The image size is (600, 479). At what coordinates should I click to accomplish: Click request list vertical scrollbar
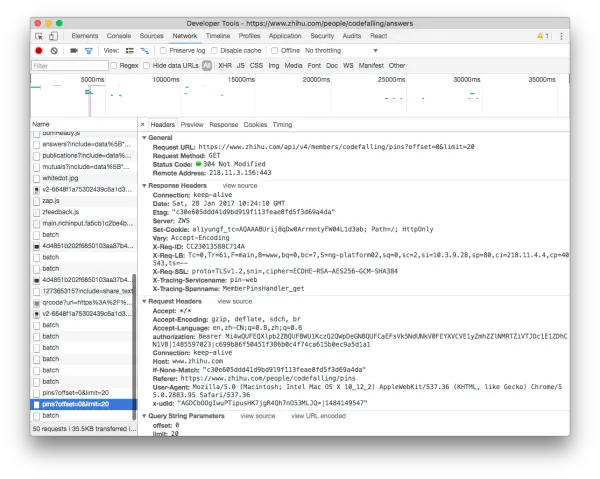click(134, 347)
